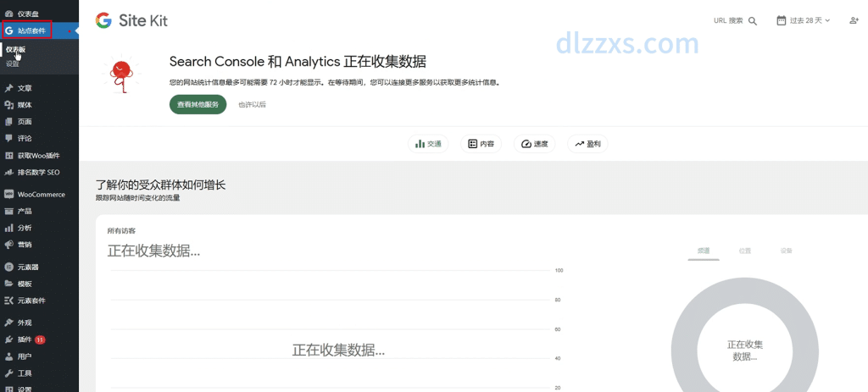This screenshot has width=868, height=392.
Task: Click 排名数学 SEO icon
Action: coord(8,173)
